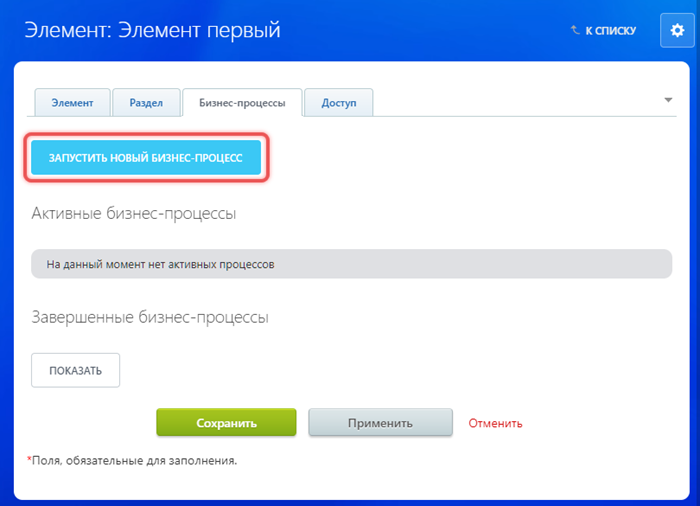Click empty tab strip area right of Доступ
The height and width of the screenshot is (506, 700).
[500, 102]
